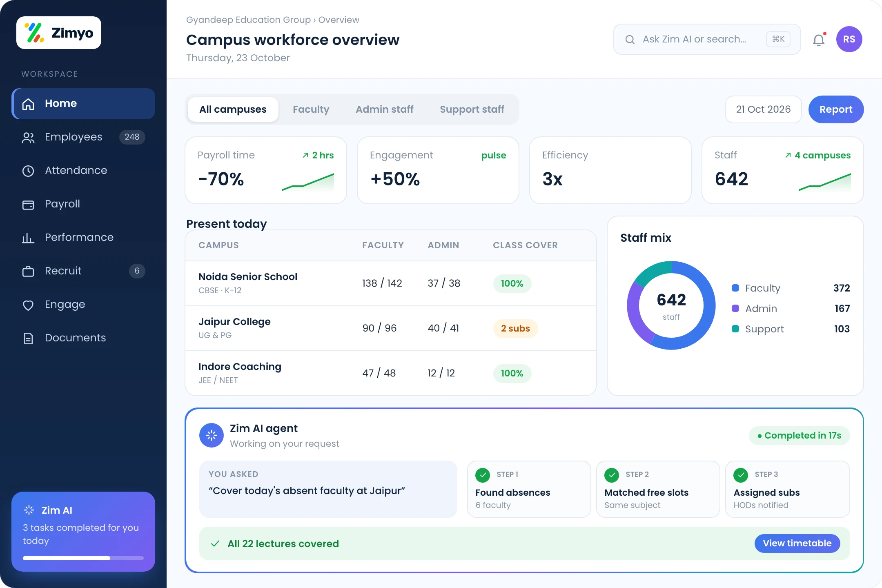Open the Overview breadcrumb link
Screen dimensions: 882x588
[339, 20]
